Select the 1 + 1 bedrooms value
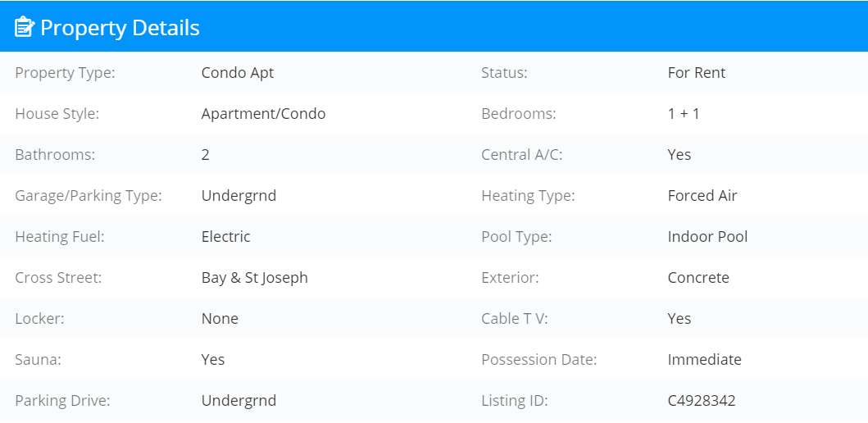The height and width of the screenshot is (423, 868). point(684,113)
